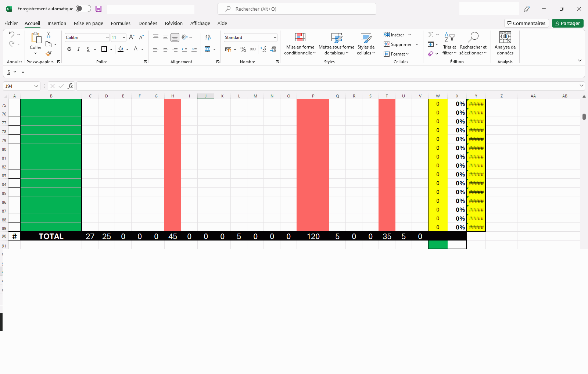Click the Partager button
Screen dimensions: 588x374
(x=567, y=24)
